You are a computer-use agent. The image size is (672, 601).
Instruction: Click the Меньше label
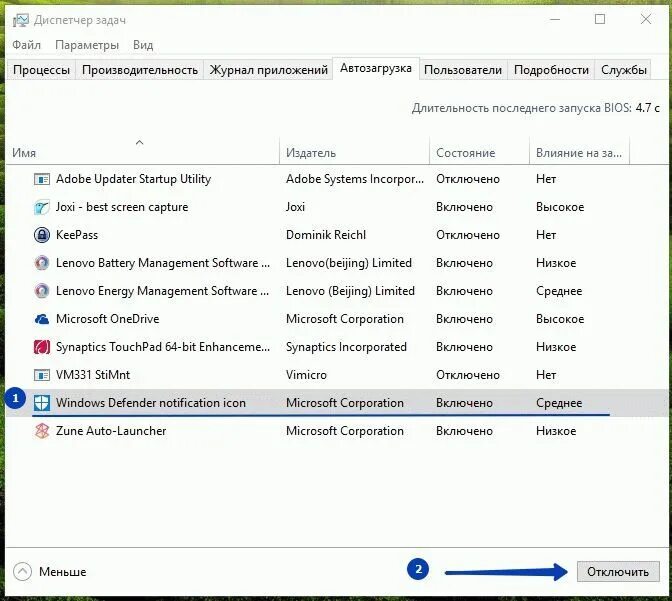[63, 572]
